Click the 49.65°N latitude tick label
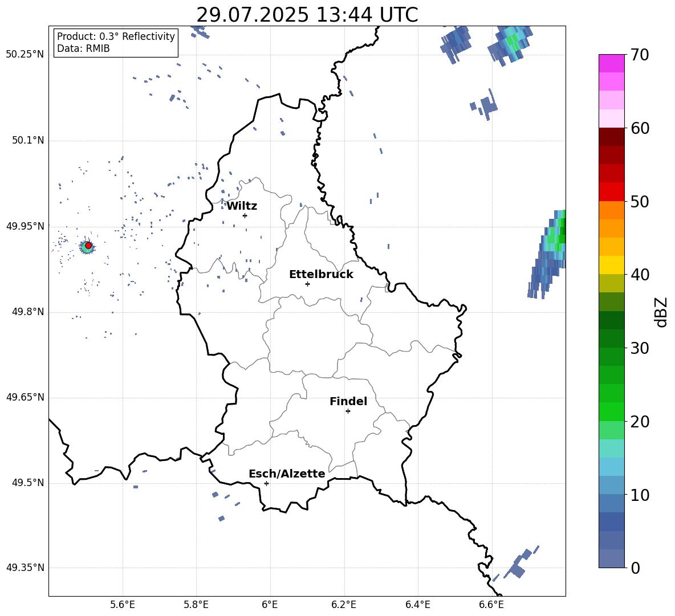This screenshot has height=616, width=675. [25, 397]
